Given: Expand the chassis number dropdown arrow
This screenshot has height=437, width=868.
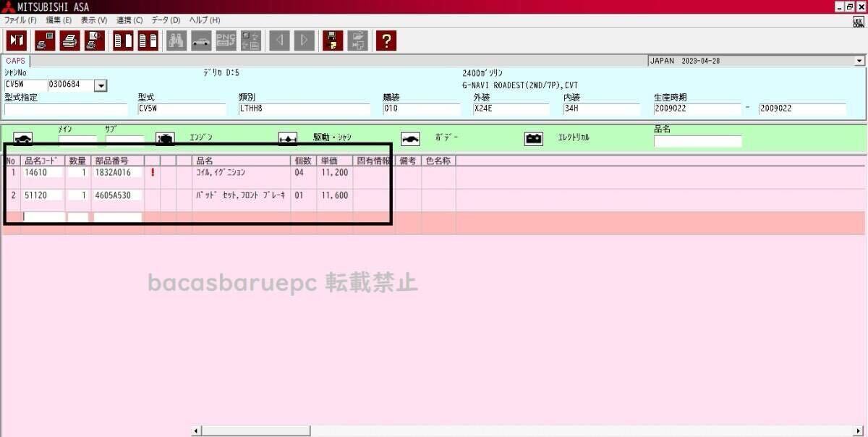Looking at the screenshot, I should point(101,85).
